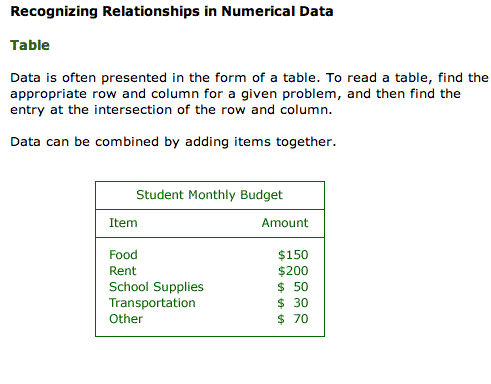Select the Other row label
Screen dimensions: 491x384
126,319
